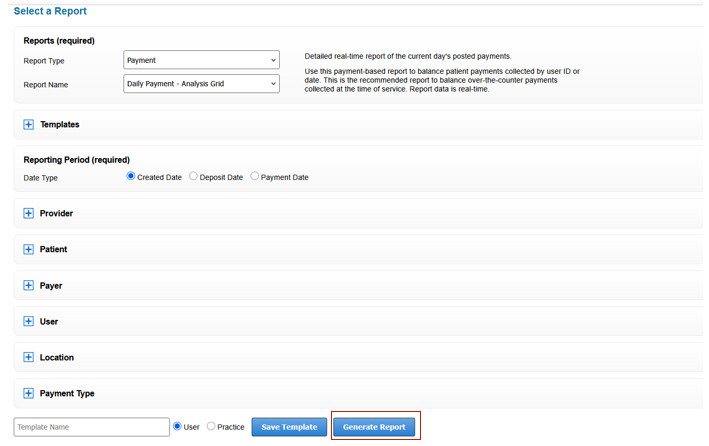The width and height of the screenshot is (709, 446).
Task: Select the Deposit Date radio button
Action: coord(194,177)
